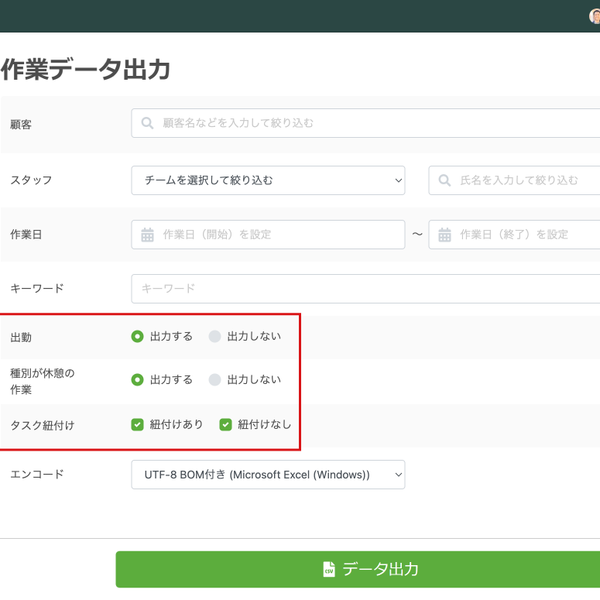This screenshot has width=600, height=600.
Task: Focus the 氏名を入力して絞り込む field
Action: [514, 180]
